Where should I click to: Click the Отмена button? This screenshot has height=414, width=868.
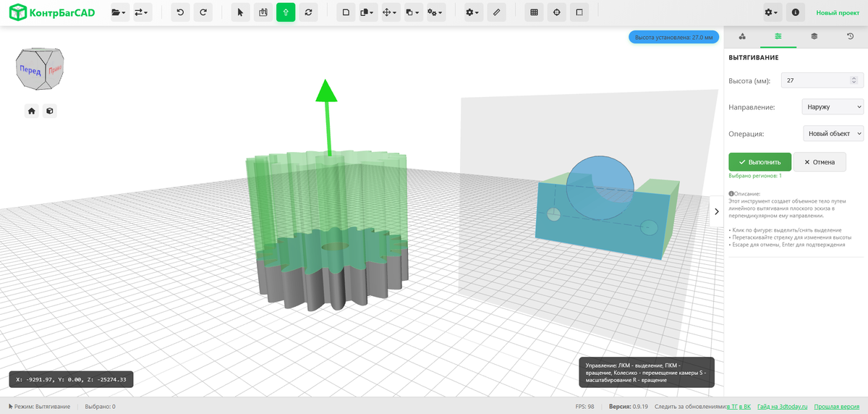point(820,162)
